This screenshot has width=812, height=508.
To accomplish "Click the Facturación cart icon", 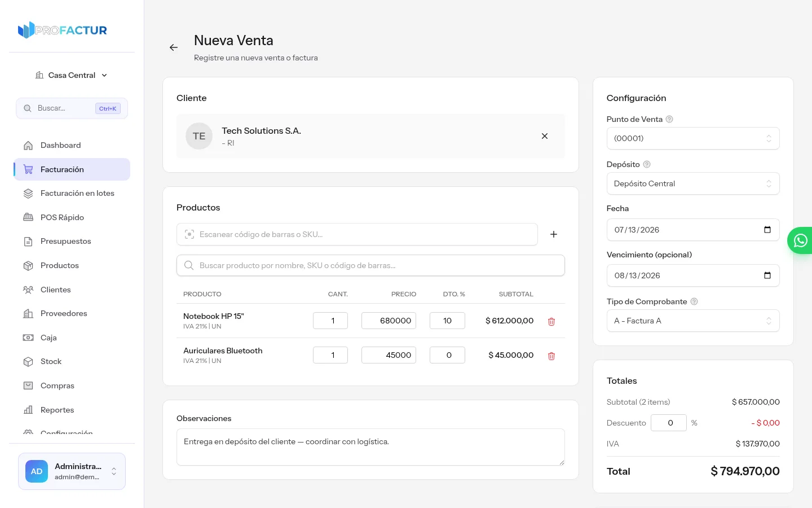I will tap(28, 169).
